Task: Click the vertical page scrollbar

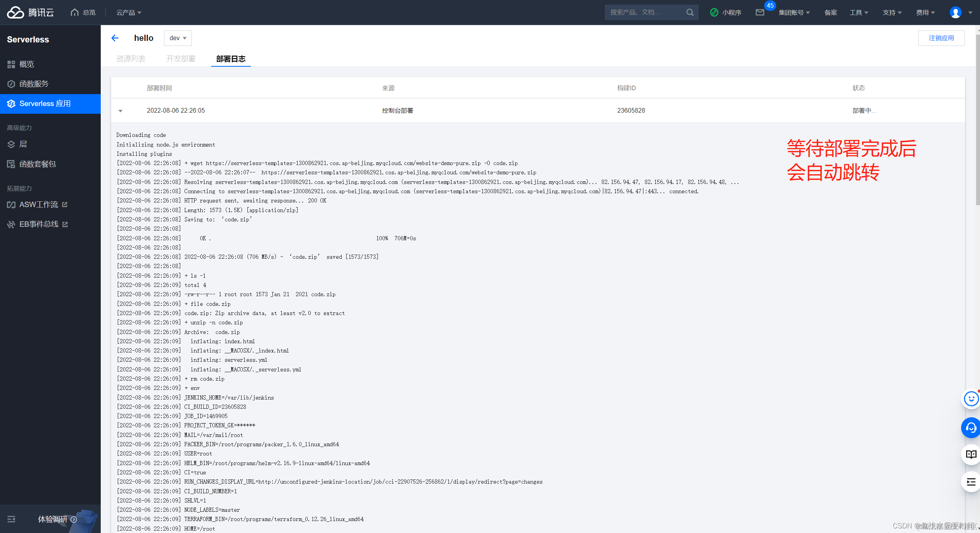Action: 977,120
